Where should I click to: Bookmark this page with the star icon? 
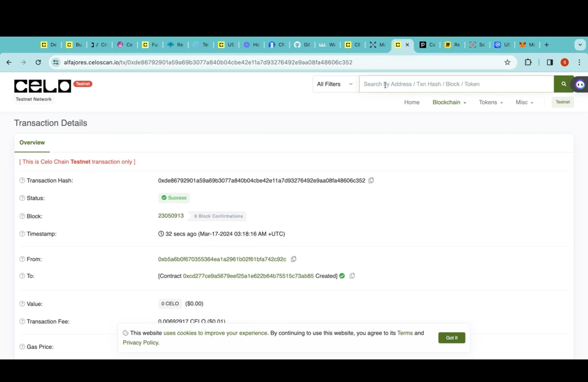[507, 62]
